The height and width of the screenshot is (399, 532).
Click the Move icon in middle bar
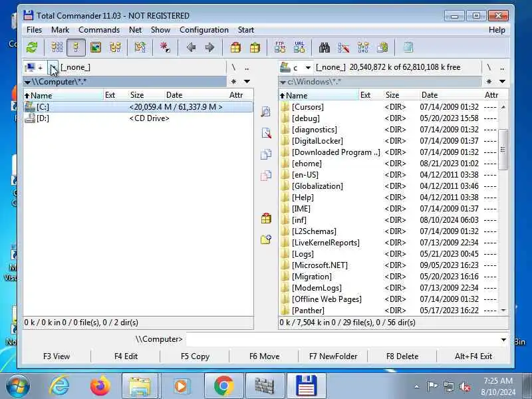266,176
